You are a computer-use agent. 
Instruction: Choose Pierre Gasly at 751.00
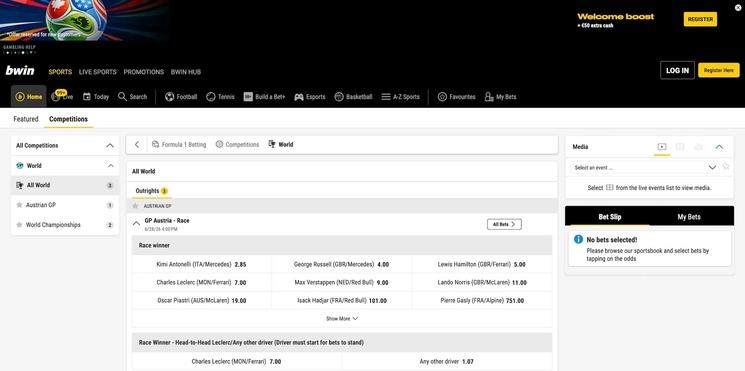pos(482,300)
